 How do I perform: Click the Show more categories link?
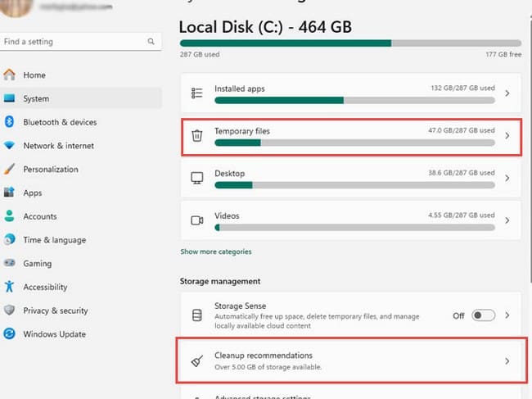pyautogui.click(x=216, y=252)
